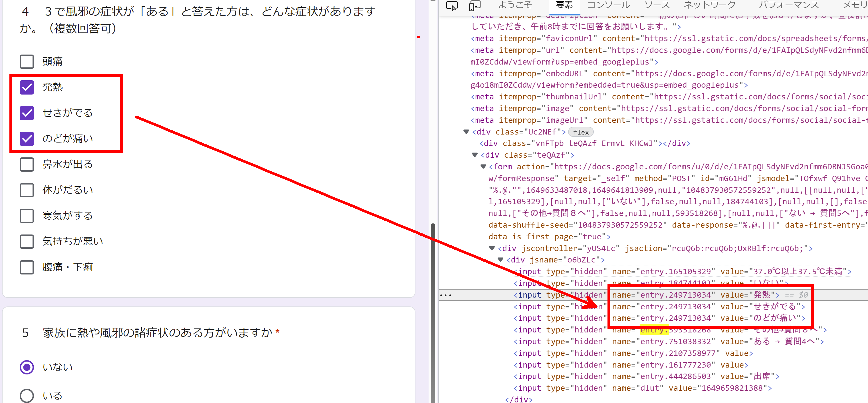The width and height of the screenshot is (868, 403).
Task: Collapse the div.Uc2NEf element node
Action: (x=466, y=132)
